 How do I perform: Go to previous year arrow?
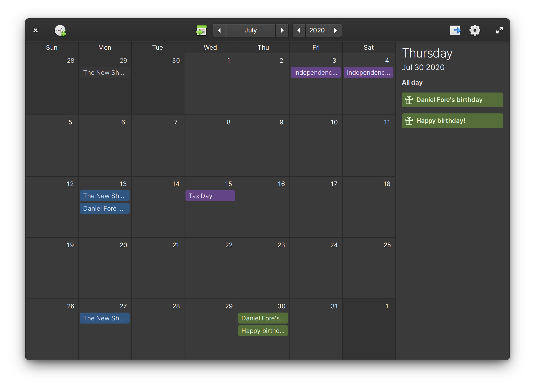(x=299, y=30)
